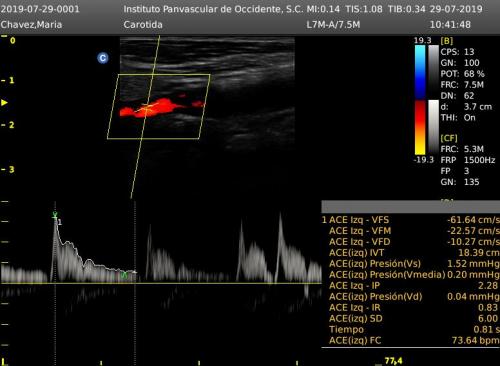500x366 pixels.
Task: Click the blue velocity color scale bar
Action: click(x=420, y=72)
